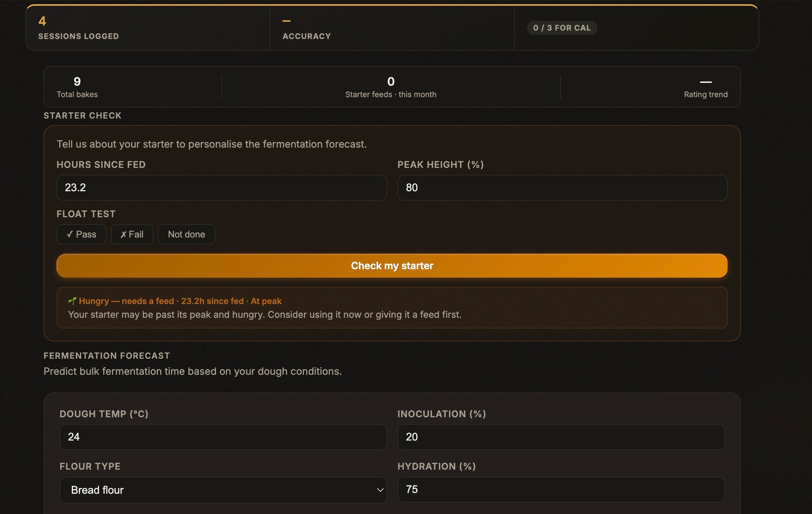Click the 'Predict bulk fermentation time' description
The width and height of the screenshot is (812, 514).
coord(193,371)
